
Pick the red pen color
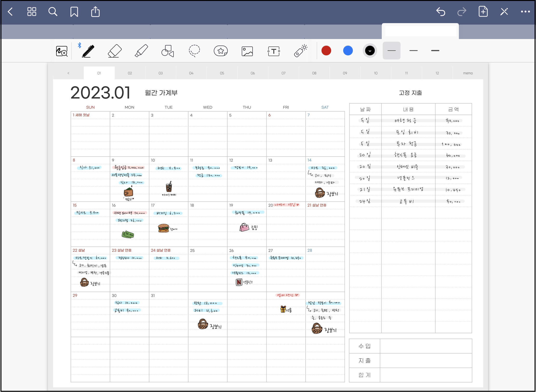326,51
